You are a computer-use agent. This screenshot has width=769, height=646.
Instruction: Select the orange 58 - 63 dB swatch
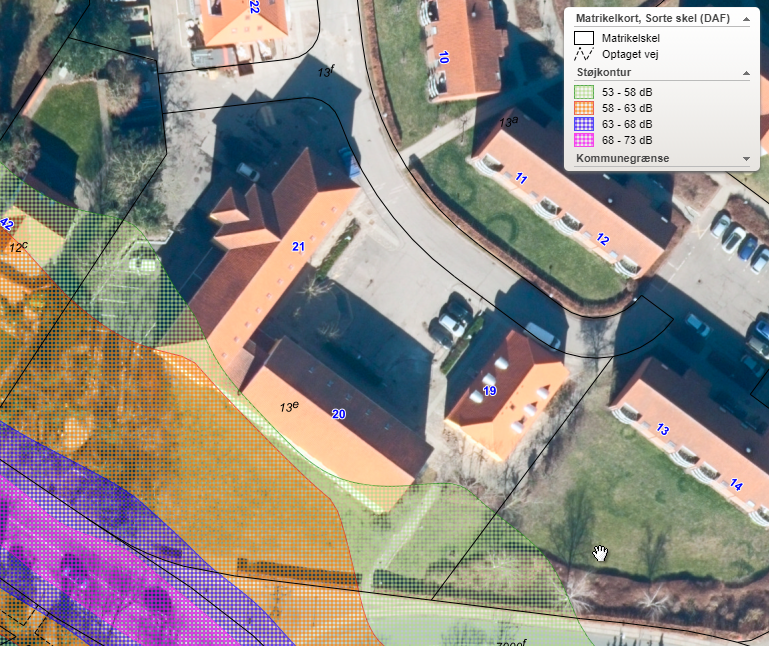[x=584, y=108]
